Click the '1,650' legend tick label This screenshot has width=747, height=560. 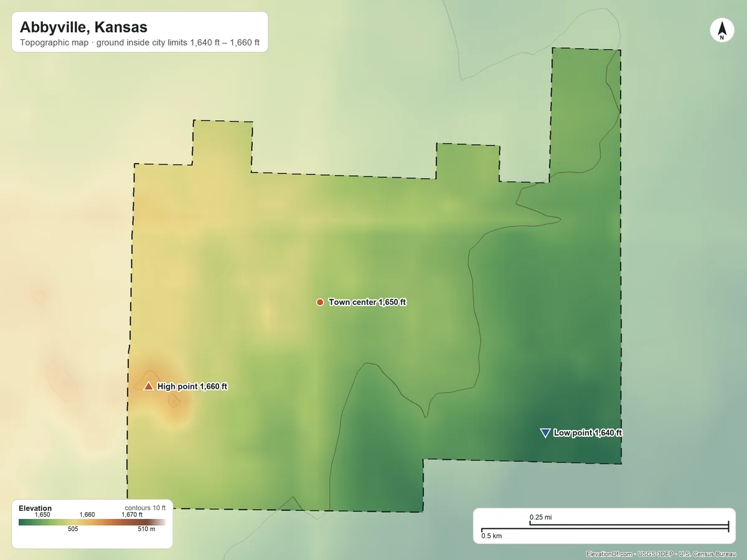[42, 515]
